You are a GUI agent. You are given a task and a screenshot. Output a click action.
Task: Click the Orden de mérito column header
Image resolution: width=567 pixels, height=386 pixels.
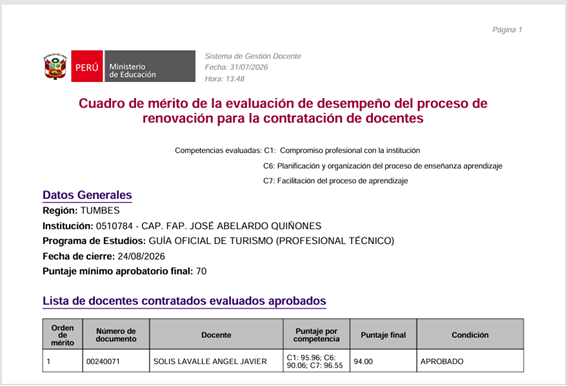[63, 335]
